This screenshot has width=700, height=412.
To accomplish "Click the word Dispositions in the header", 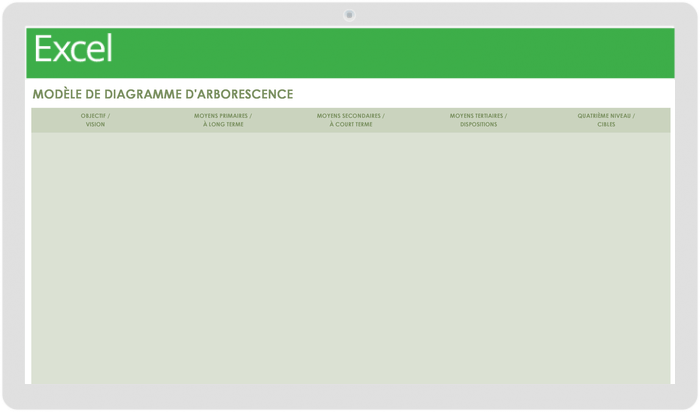I will click(478, 125).
